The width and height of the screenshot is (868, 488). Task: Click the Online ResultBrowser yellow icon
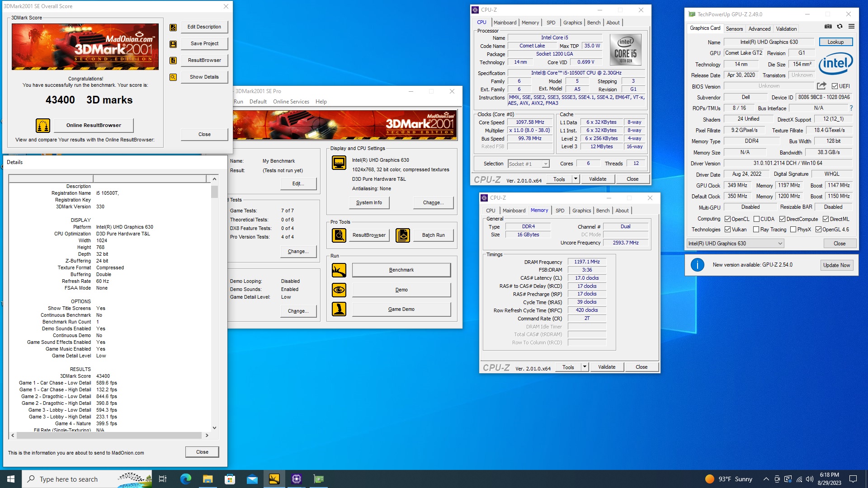[x=43, y=126]
